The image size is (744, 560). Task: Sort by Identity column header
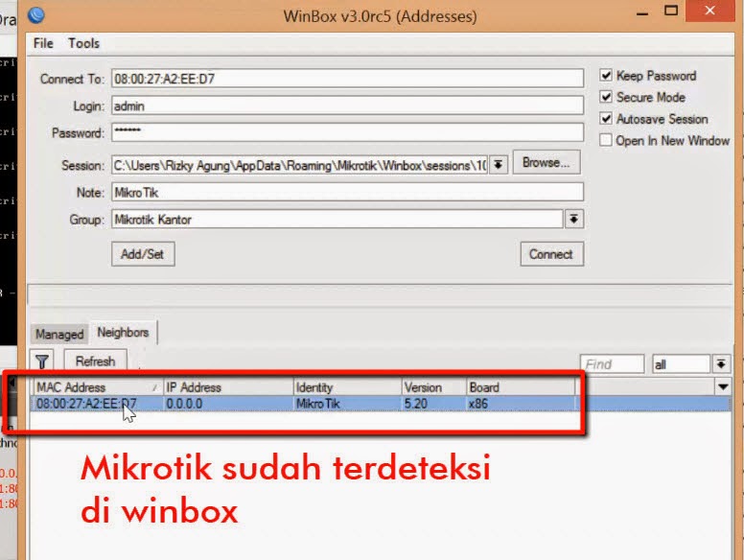coord(347,387)
